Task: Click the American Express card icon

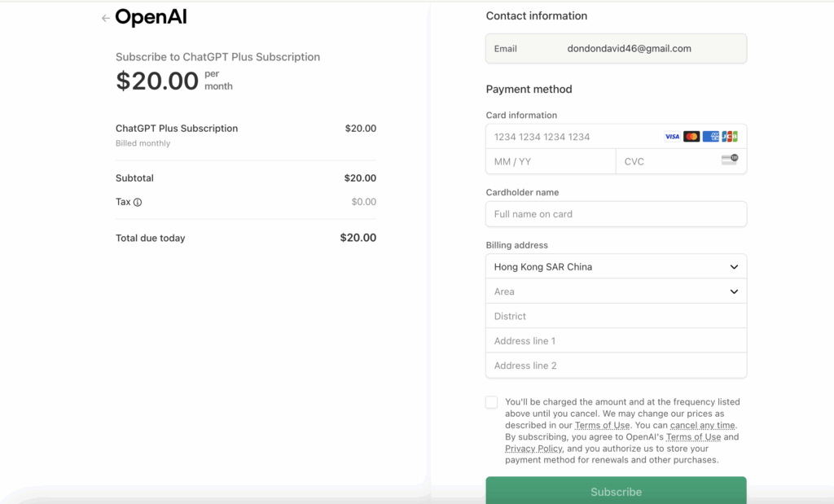Action: (x=711, y=137)
